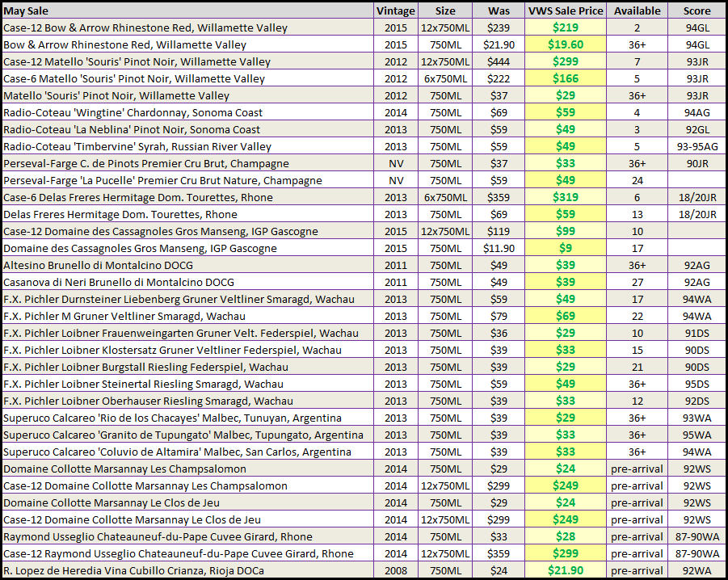
Task: Select Perseval-Farge 'La Pucelle' Brut Nature cell
Action: pos(187,180)
